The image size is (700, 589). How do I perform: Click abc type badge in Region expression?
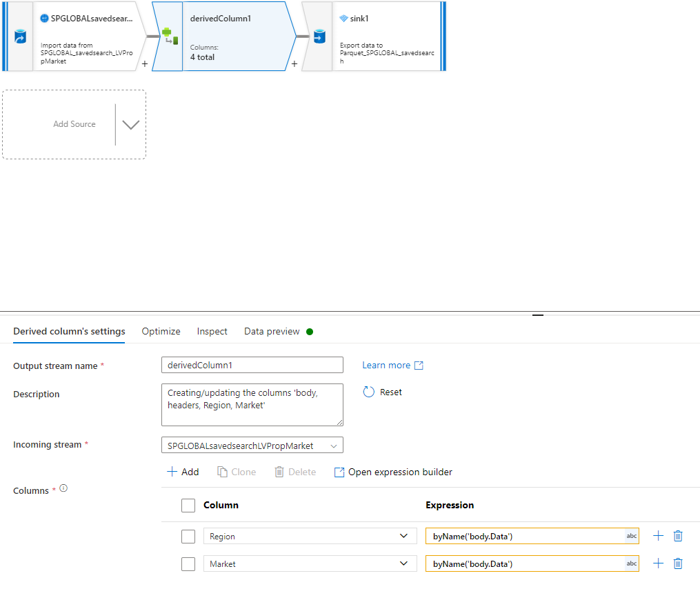coord(631,536)
